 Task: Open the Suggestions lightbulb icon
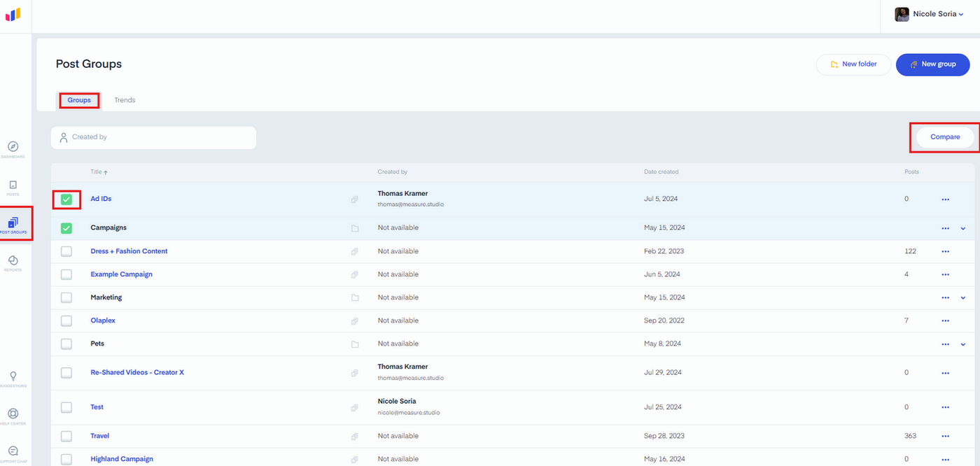[x=13, y=376]
